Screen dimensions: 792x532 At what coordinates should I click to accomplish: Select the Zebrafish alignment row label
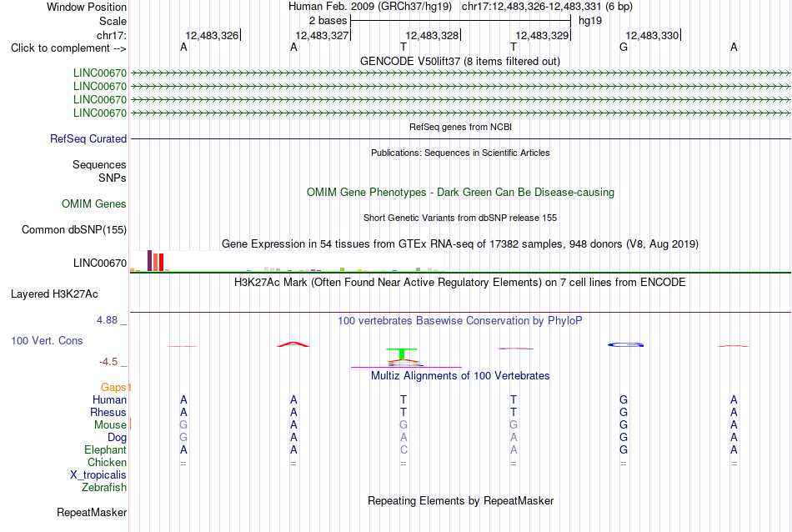104,488
